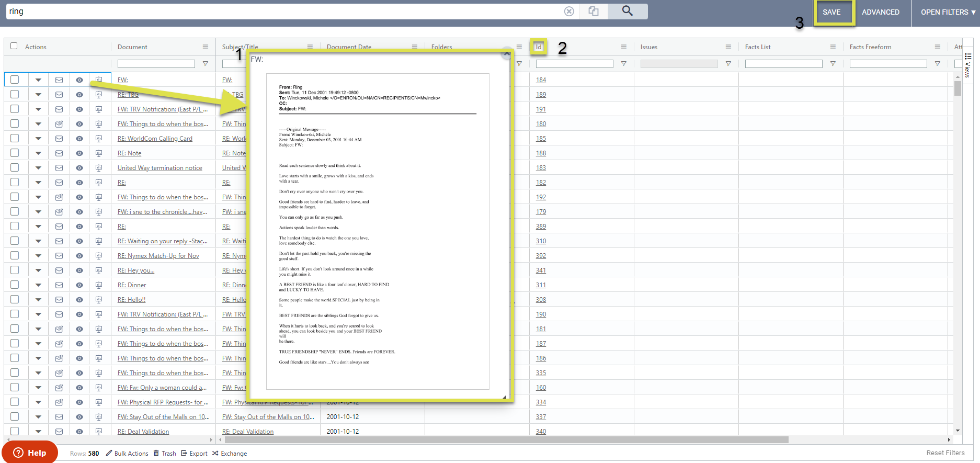Click the copy search icon beside search box
This screenshot has width=980, height=463.
tap(594, 11)
